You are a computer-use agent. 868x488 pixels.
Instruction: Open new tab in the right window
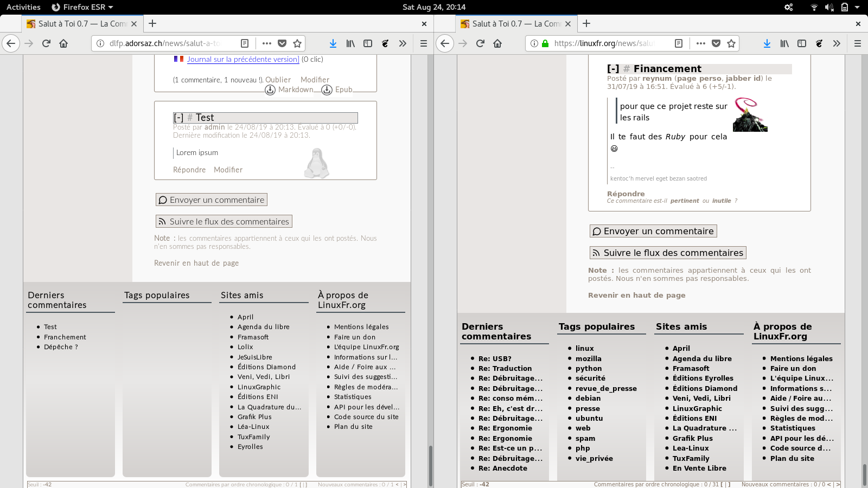point(586,23)
